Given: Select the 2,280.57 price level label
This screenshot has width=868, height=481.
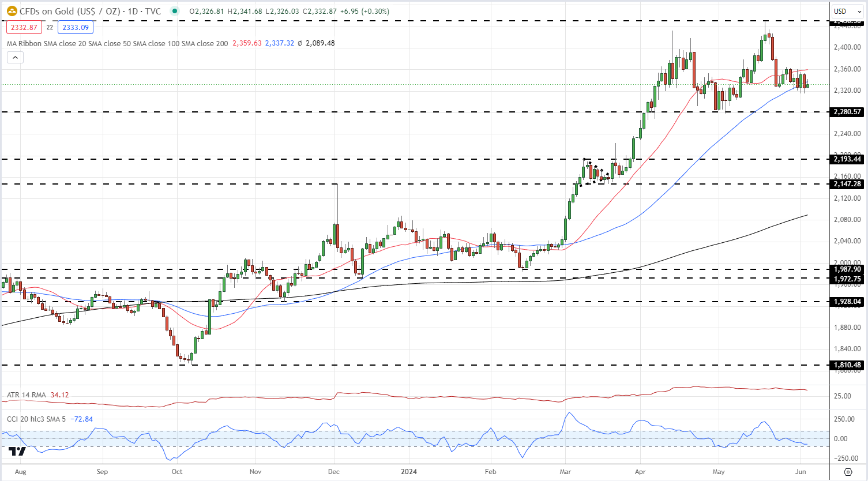Looking at the screenshot, I should pos(847,112).
